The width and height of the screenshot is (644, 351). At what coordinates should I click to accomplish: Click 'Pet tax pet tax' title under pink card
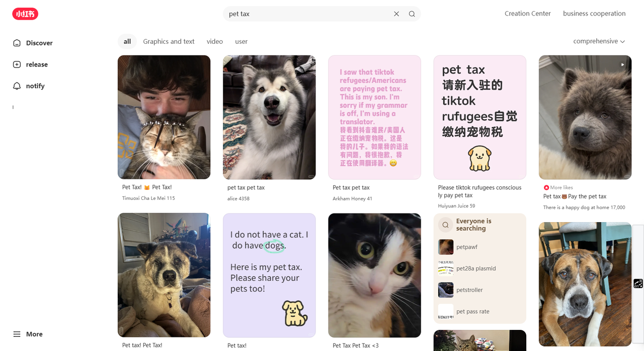click(x=351, y=188)
